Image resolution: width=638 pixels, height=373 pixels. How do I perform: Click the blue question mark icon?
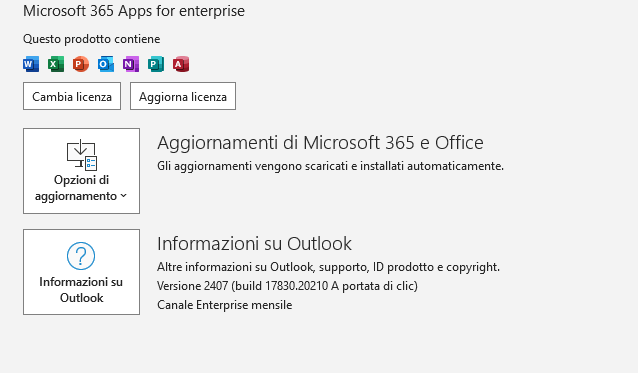click(x=81, y=256)
